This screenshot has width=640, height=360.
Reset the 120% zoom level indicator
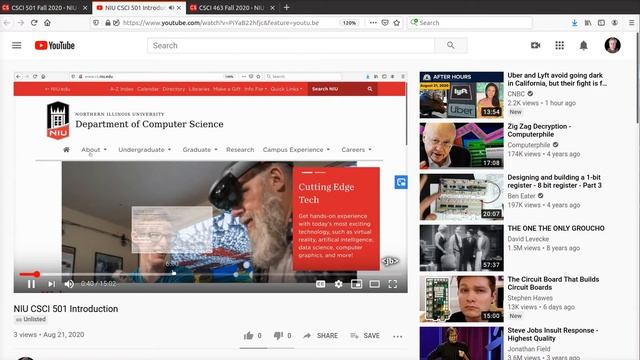click(x=349, y=23)
